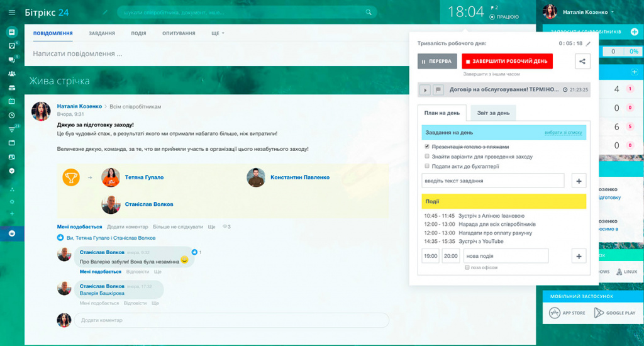This screenshot has width=644, height=346.
Task: Click the search input field
Action: [x=247, y=13]
